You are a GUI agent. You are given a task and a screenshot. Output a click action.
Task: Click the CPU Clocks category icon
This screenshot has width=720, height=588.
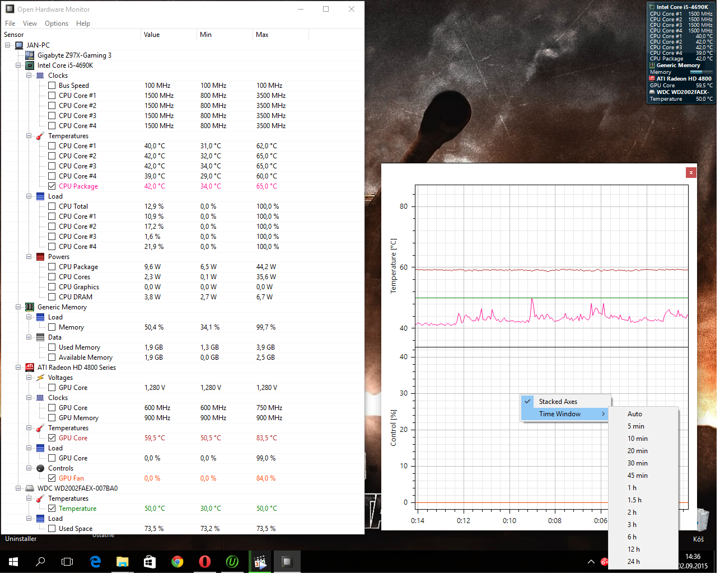click(40, 76)
